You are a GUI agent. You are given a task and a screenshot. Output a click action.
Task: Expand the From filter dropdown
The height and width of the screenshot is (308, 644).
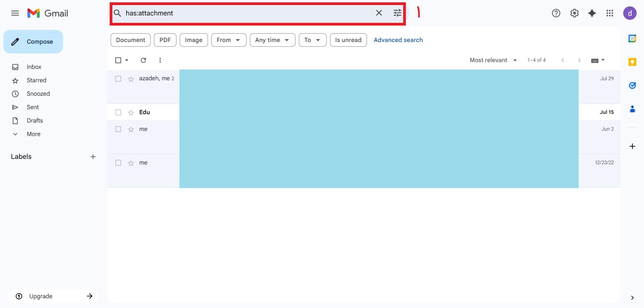[x=229, y=40]
